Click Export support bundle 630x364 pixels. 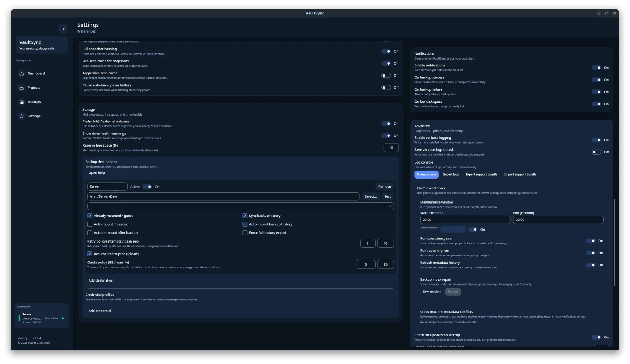[x=481, y=174]
